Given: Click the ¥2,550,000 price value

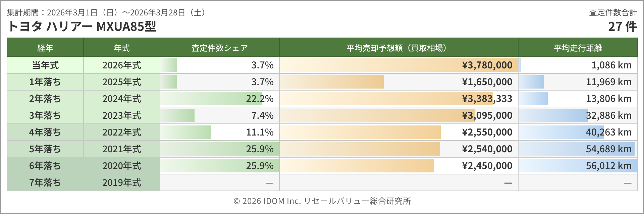Looking at the screenshot, I should point(487,132).
